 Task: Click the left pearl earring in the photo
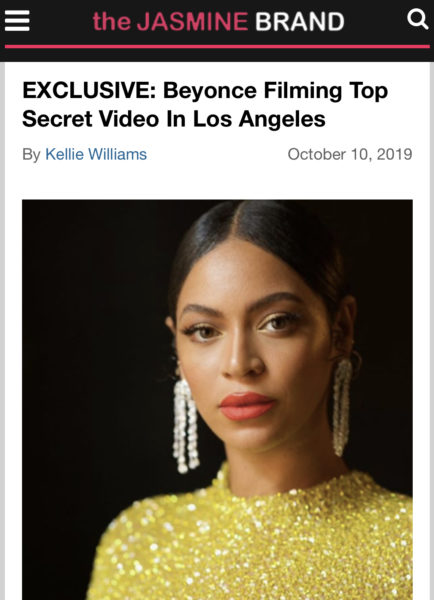[x=186, y=426]
